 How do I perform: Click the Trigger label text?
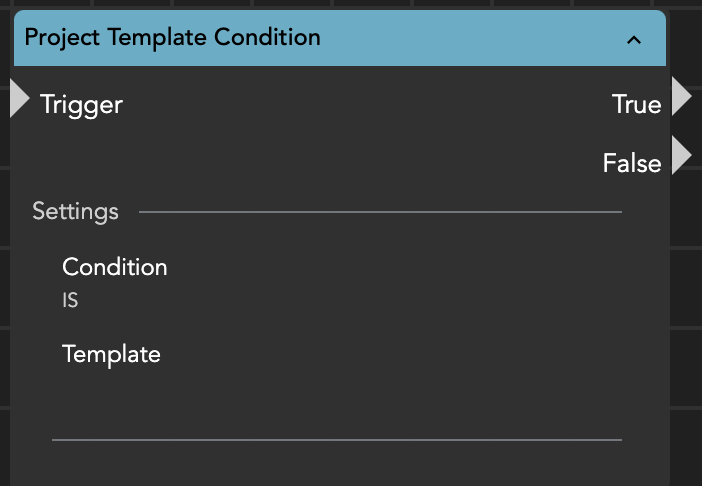(81, 104)
